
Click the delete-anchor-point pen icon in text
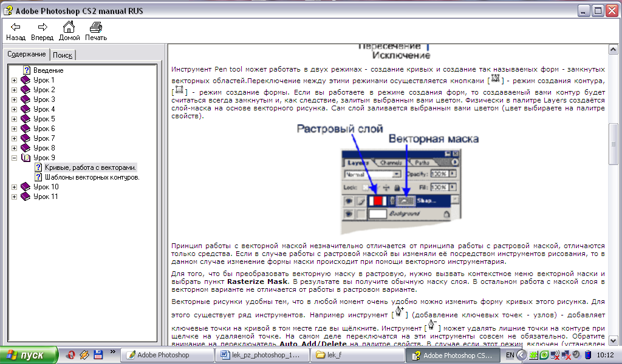[x=432, y=325]
